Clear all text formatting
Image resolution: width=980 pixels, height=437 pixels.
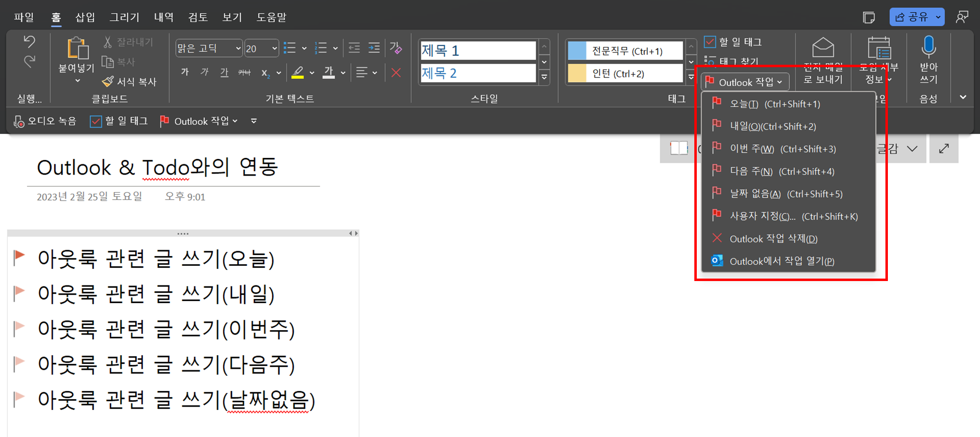(x=395, y=48)
